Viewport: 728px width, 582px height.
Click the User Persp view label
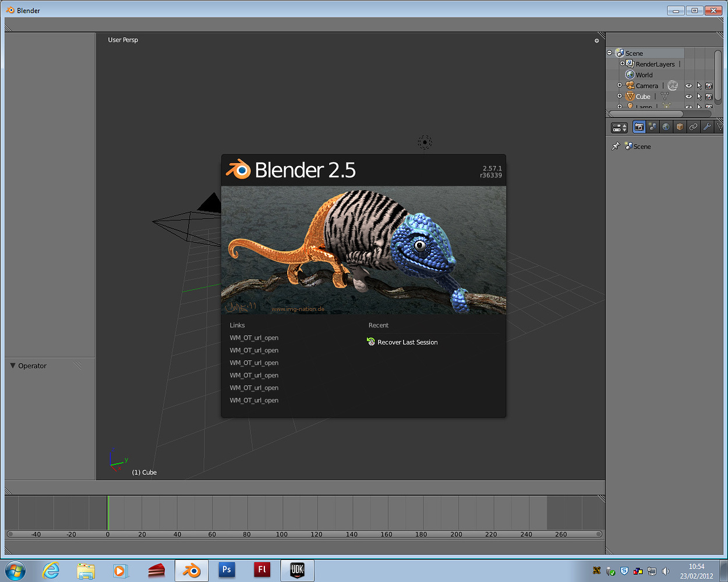point(123,40)
